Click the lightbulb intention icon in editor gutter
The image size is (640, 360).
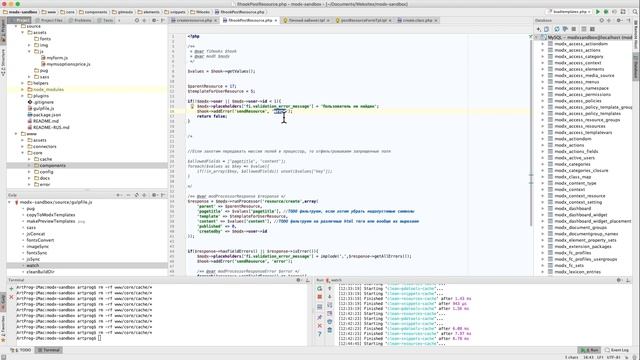click(192, 106)
